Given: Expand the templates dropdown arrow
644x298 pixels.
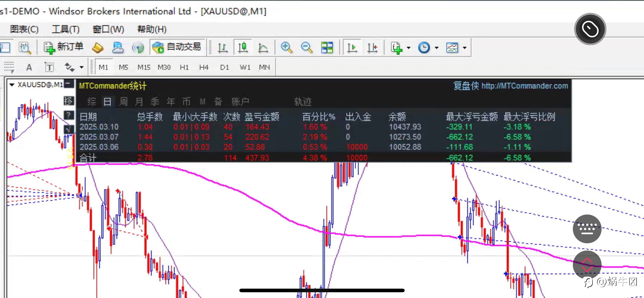Looking at the screenshot, I should click(x=465, y=48).
